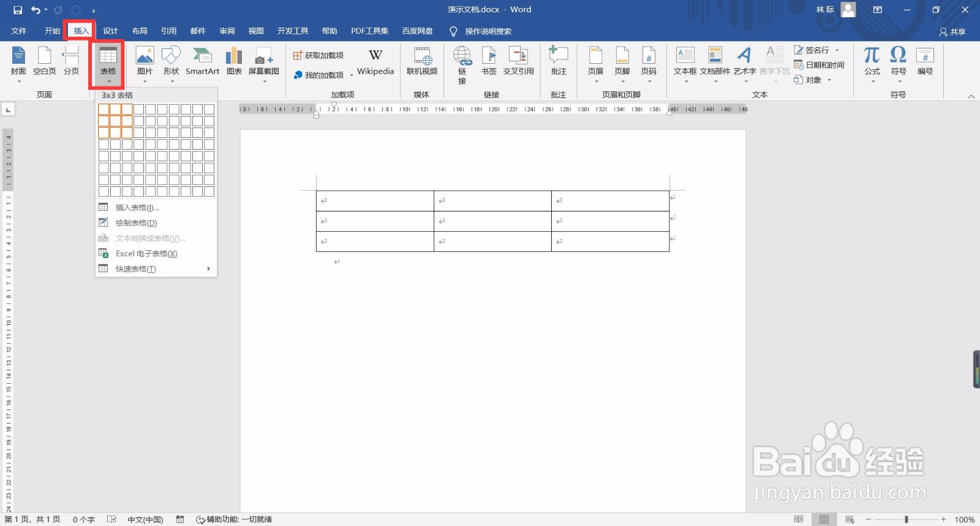The height and width of the screenshot is (526, 980).
Task: Open Page Number (页码) options
Action: [649, 64]
